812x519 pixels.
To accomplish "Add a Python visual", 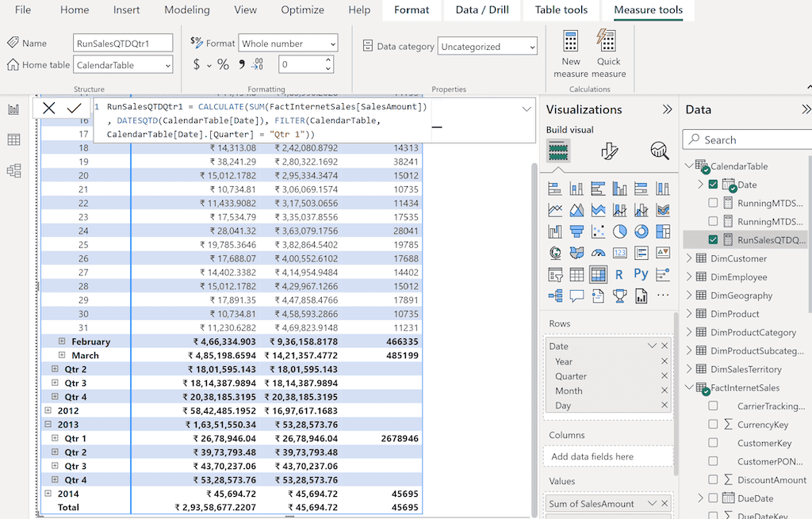I will (x=641, y=274).
